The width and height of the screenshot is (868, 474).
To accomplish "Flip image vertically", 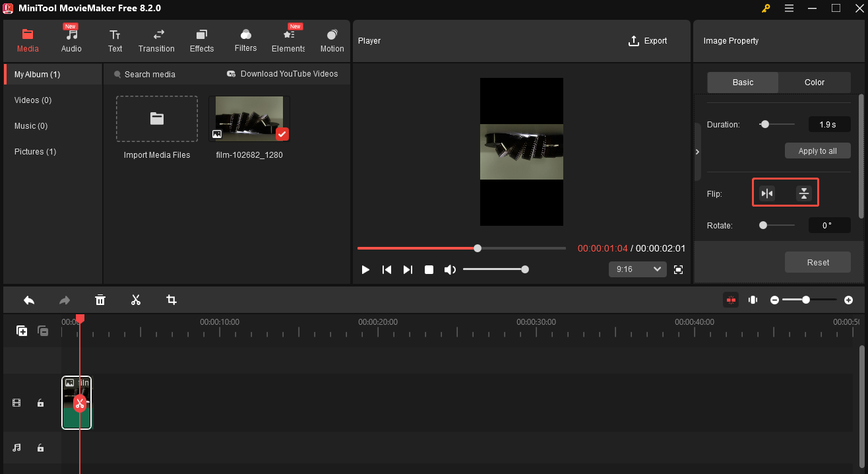I will [x=803, y=193].
